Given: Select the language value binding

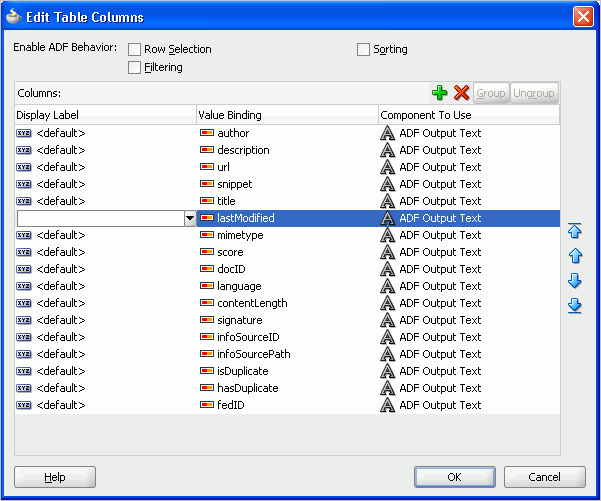Looking at the screenshot, I should (239, 286).
